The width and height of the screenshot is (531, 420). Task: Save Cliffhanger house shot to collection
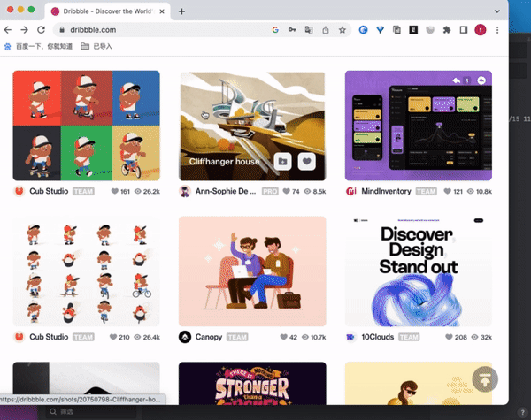pyautogui.click(x=283, y=162)
